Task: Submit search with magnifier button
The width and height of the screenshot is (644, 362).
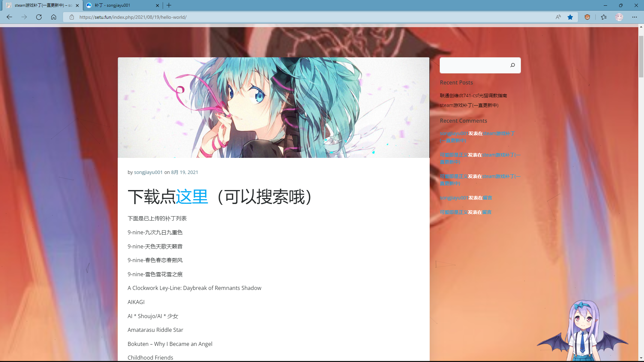Action: [x=513, y=65]
